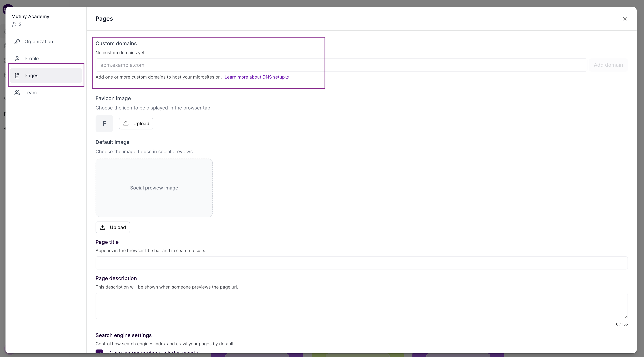Image resolution: width=644 pixels, height=357 pixels.
Task: Click the wrench icon beside Organization
Action: tap(17, 42)
